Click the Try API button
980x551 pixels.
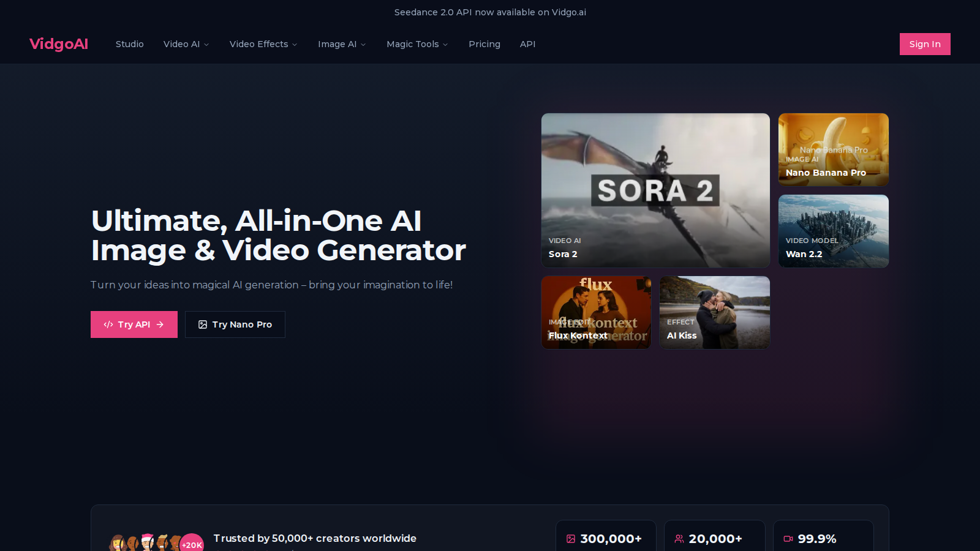134,324
